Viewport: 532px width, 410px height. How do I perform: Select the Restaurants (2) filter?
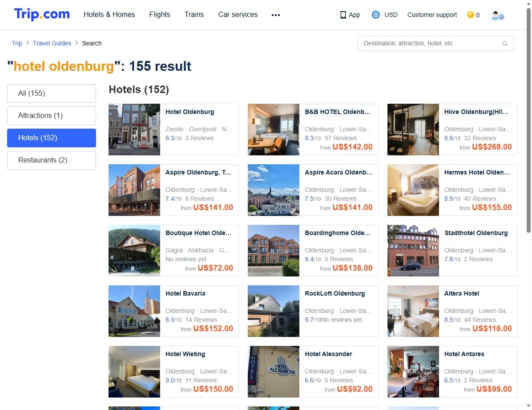[52, 160]
